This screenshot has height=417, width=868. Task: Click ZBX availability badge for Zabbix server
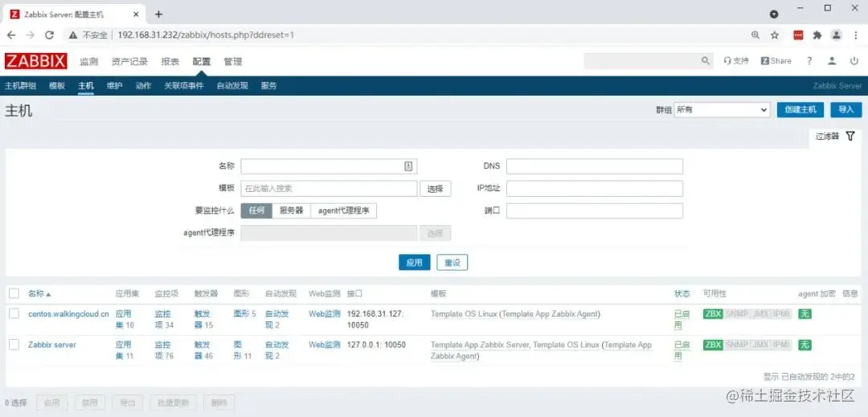pyautogui.click(x=713, y=345)
